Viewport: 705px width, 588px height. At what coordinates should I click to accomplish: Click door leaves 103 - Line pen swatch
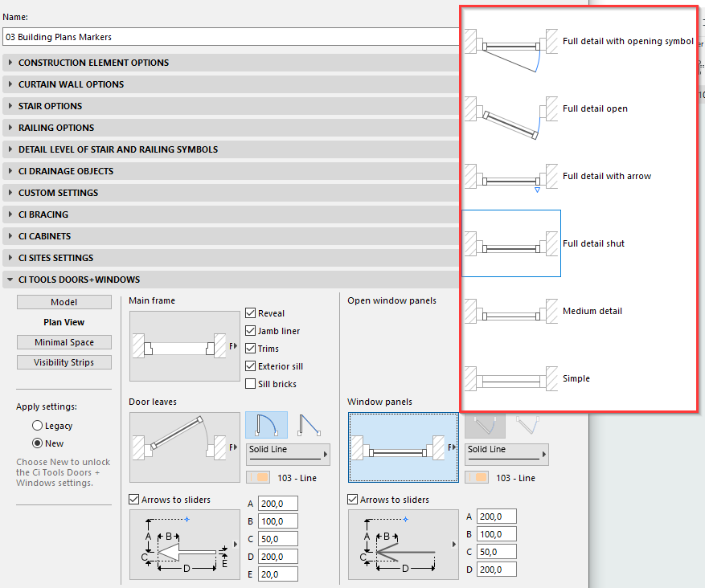258,478
